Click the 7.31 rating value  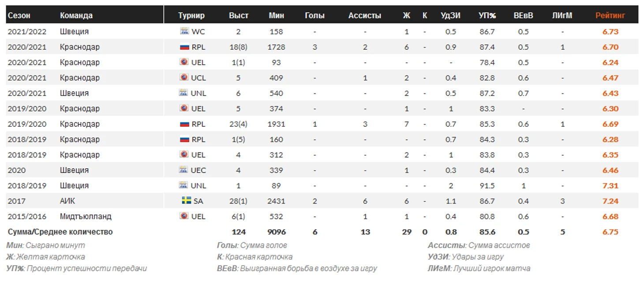[610, 185]
